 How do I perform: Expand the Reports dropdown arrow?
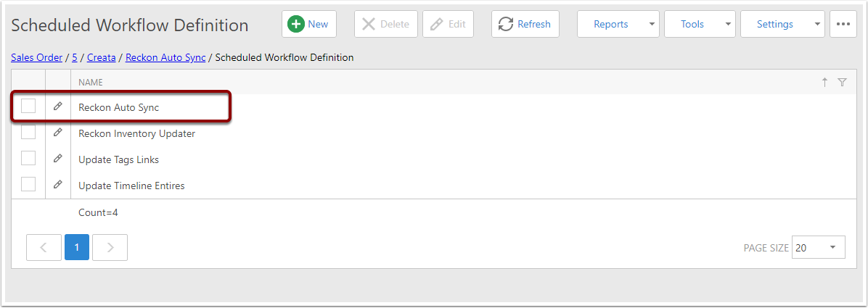652,25
